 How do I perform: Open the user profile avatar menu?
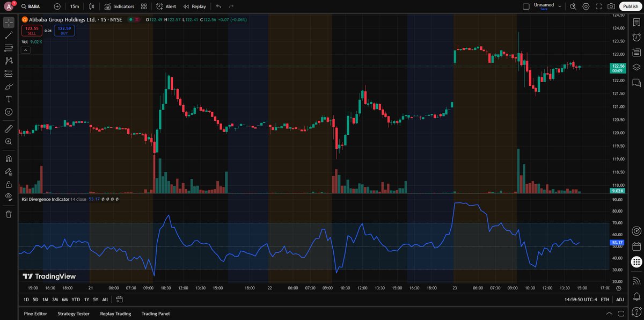[x=9, y=6]
